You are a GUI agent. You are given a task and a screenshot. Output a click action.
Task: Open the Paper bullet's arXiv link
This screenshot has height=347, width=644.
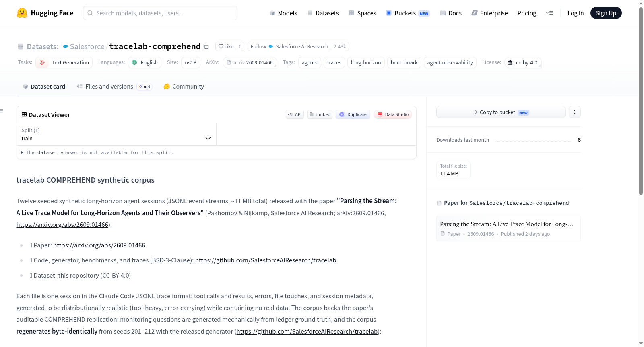[x=99, y=245]
